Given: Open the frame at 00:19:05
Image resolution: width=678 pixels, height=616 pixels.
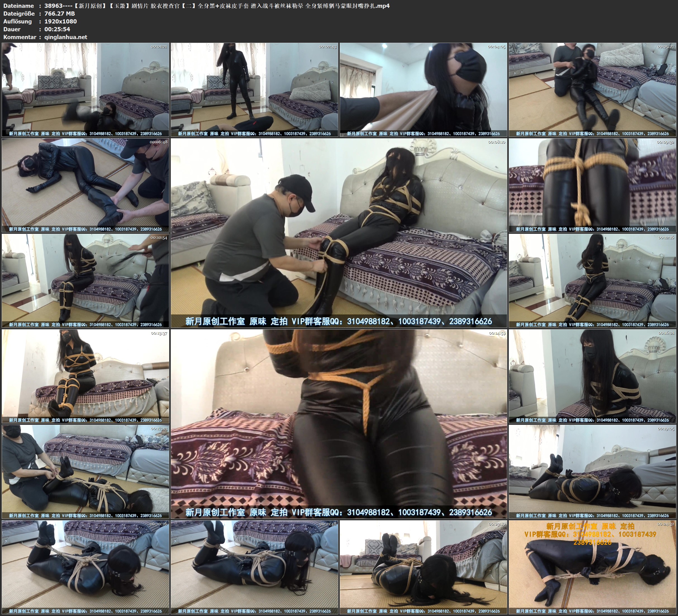Looking at the screenshot, I should pyautogui.click(x=592, y=472).
